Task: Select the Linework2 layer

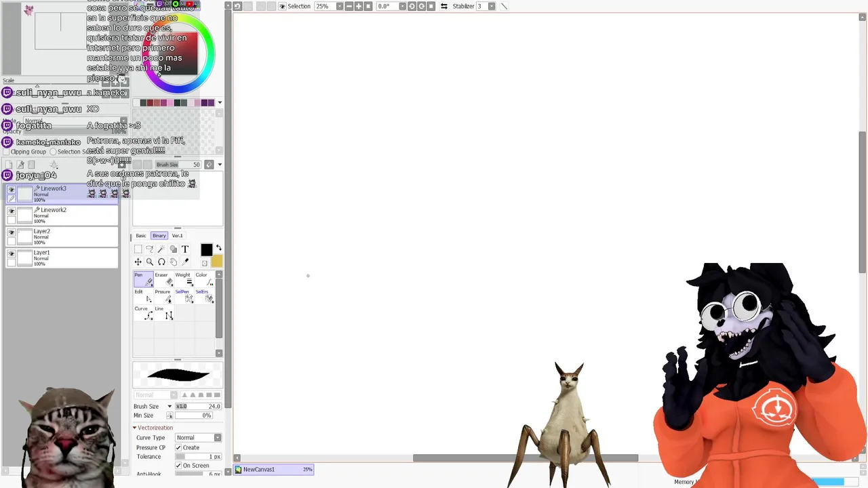Action: (x=62, y=216)
